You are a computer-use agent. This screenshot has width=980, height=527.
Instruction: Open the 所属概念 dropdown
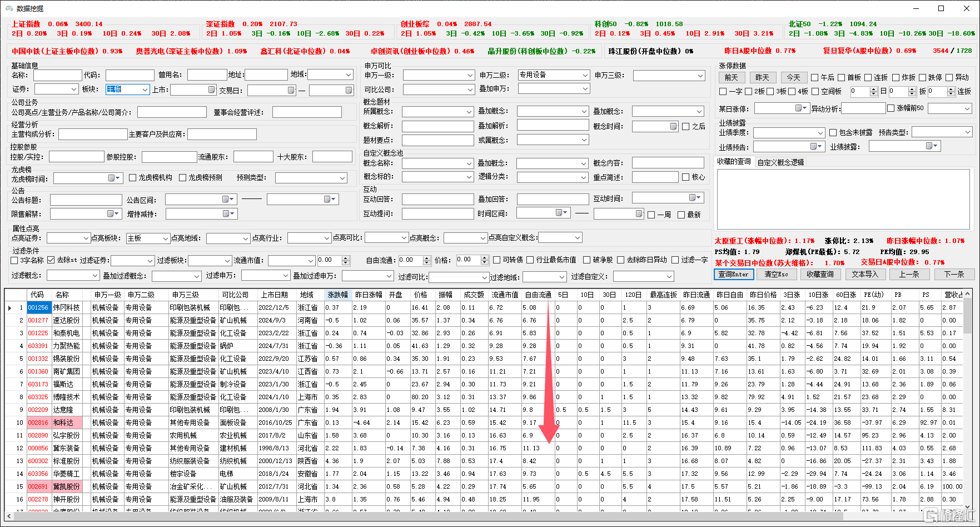coord(469,112)
